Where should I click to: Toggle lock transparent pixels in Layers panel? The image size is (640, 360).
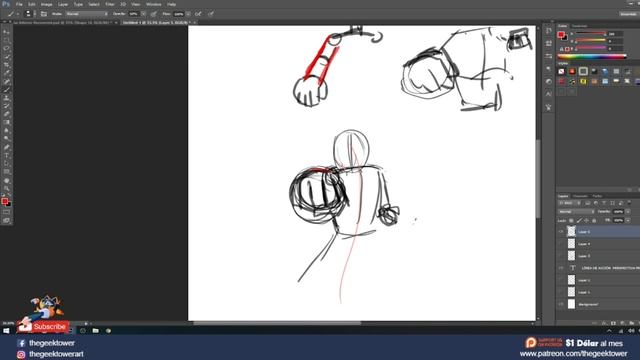pos(571,220)
